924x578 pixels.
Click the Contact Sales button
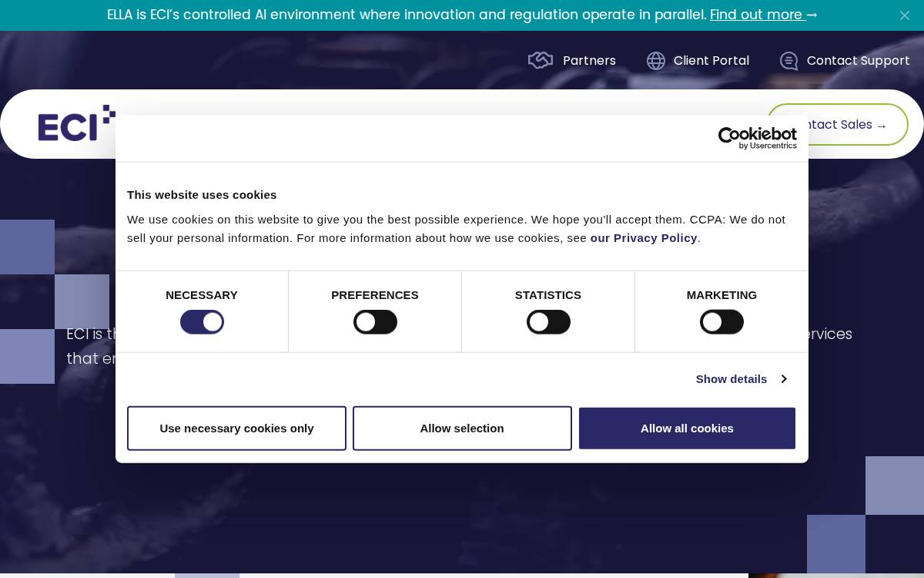tap(838, 125)
